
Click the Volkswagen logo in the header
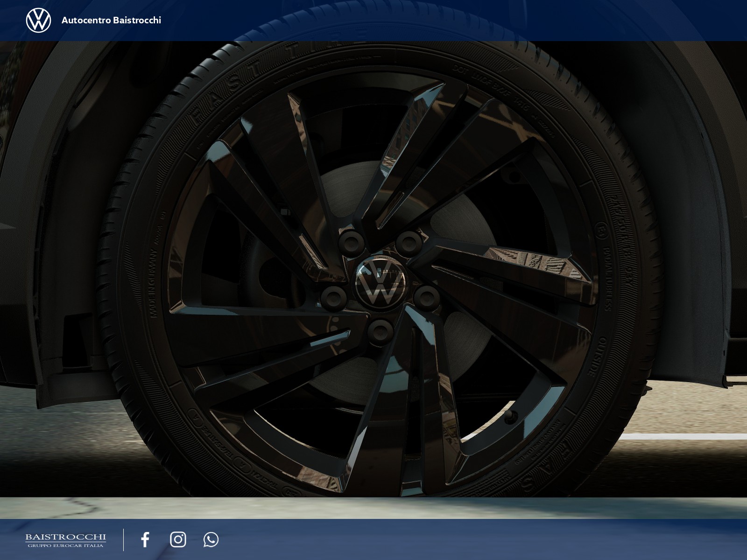(38, 21)
